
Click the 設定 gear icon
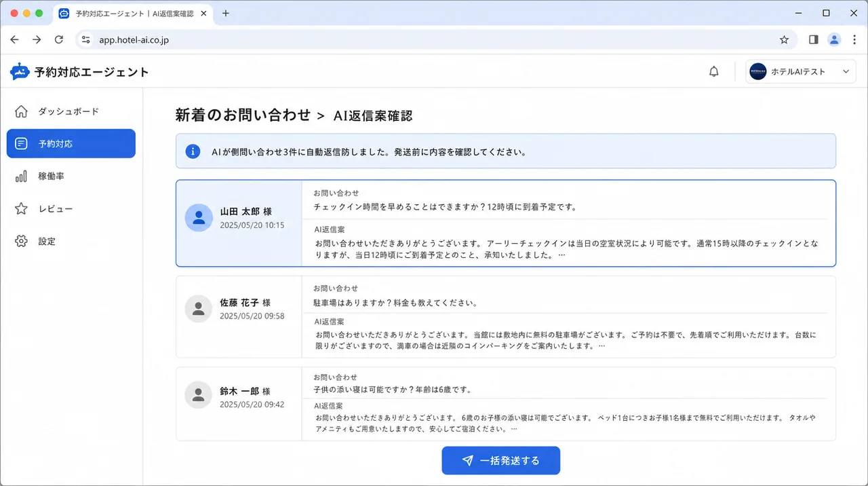tap(21, 241)
